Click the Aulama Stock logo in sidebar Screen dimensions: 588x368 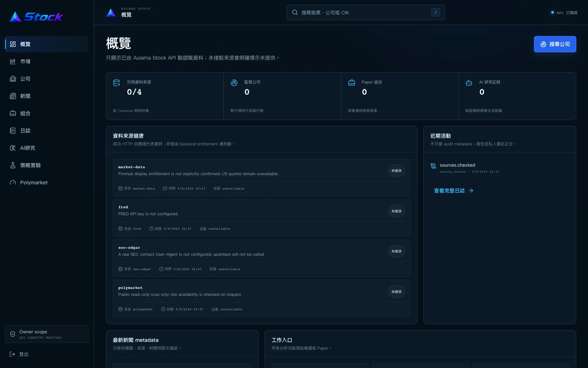pyautogui.click(x=36, y=17)
